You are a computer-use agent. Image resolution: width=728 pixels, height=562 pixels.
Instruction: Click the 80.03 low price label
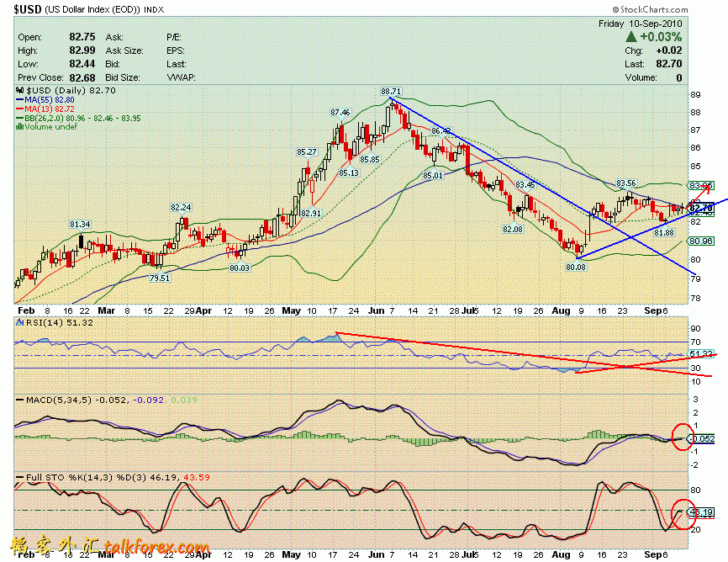click(240, 268)
